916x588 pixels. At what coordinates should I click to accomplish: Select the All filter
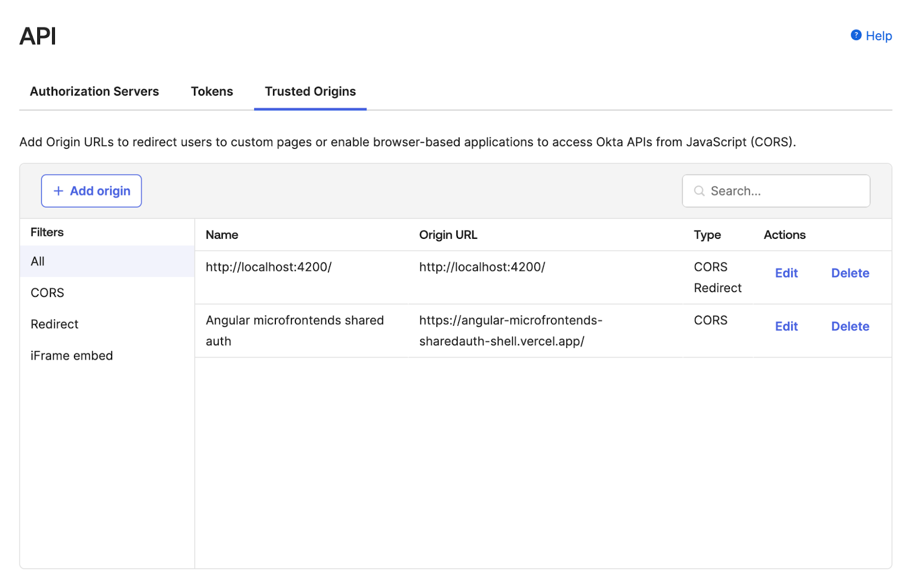[x=38, y=262]
